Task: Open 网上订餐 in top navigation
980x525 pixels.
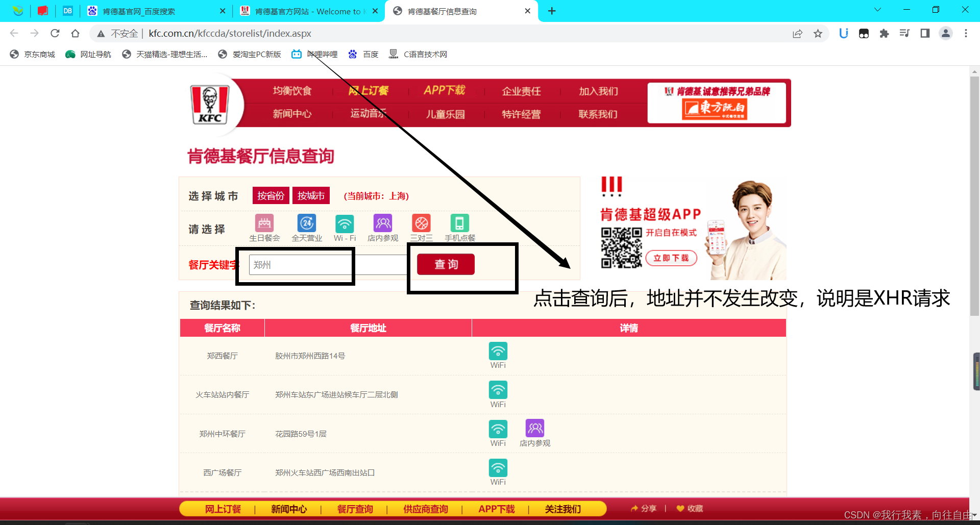Action: coord(369,91)
